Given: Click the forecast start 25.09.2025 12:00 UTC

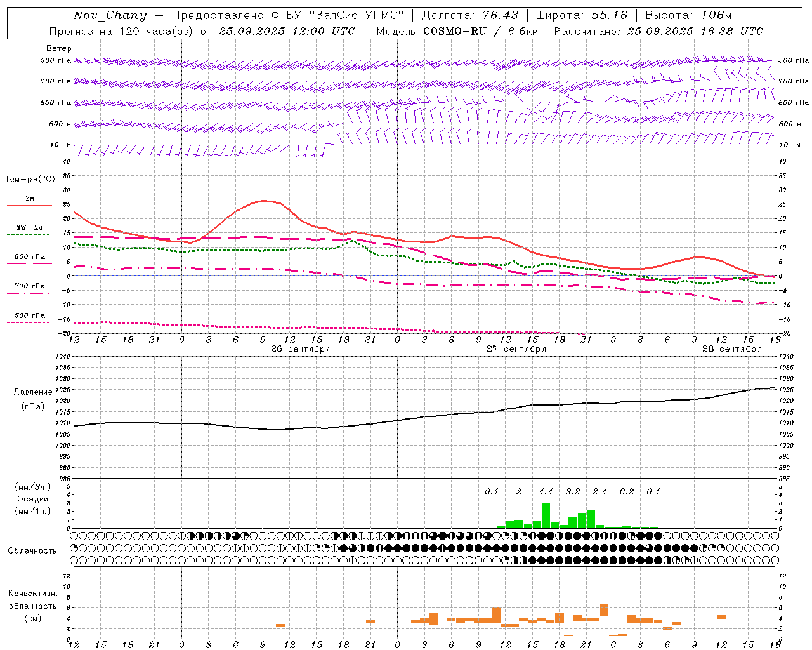Looking at the screenshot, I should [287, 31].
